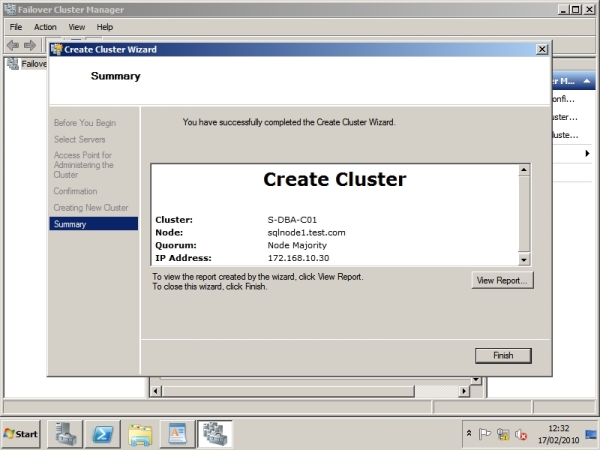600x450 pixels.
Task: Click the cluster name S-DBA-C01
Action: [x=292, y=220]
